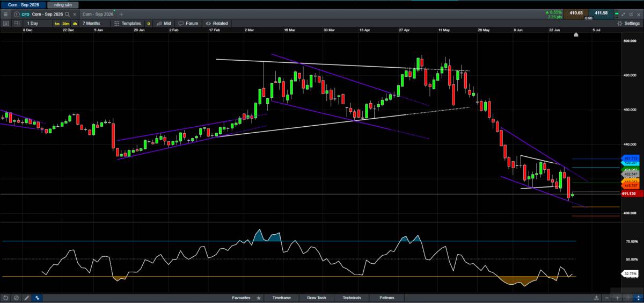Toggle the 4h quick timeframe button

[x=75, y=24]
